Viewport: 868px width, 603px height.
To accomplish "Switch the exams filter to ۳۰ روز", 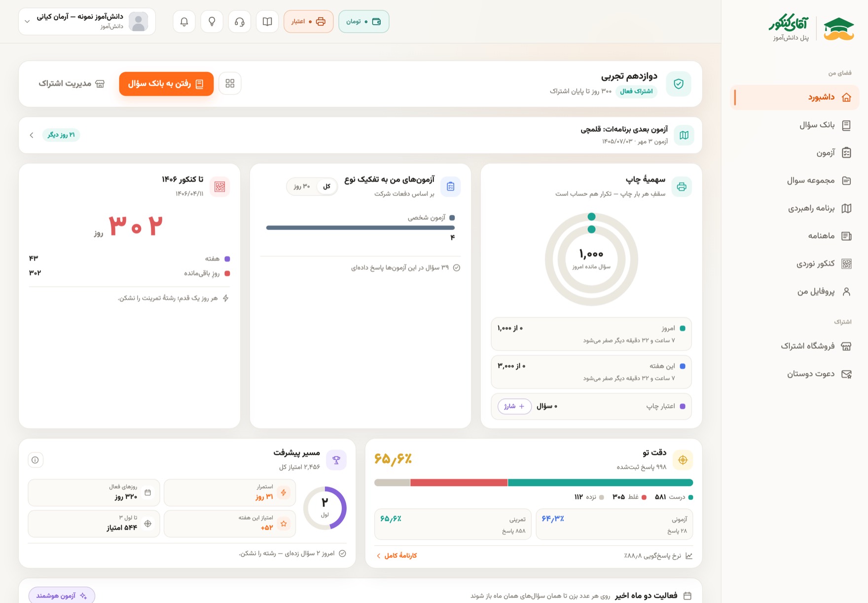I will (302, 187).
